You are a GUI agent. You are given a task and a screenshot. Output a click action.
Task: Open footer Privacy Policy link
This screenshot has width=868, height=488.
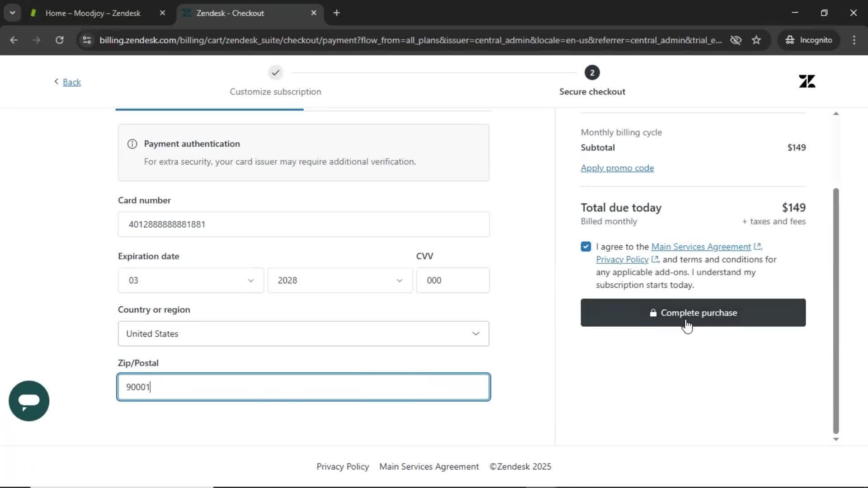(x=343, y=466)
